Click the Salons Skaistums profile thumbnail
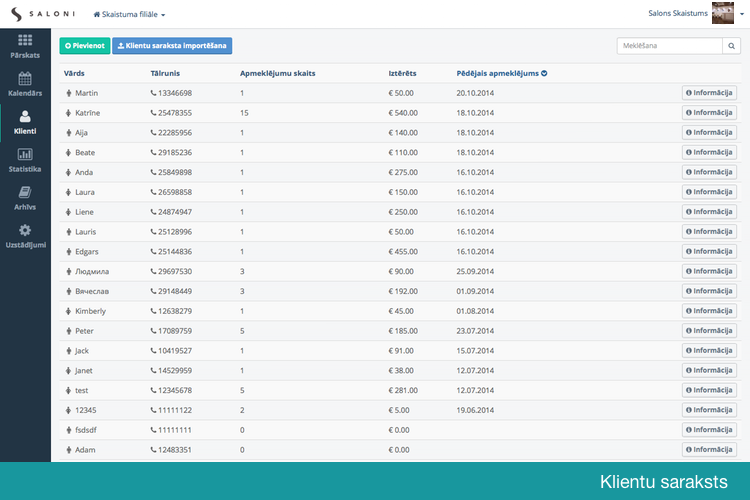The image size is (750, 500). point(723,13)
